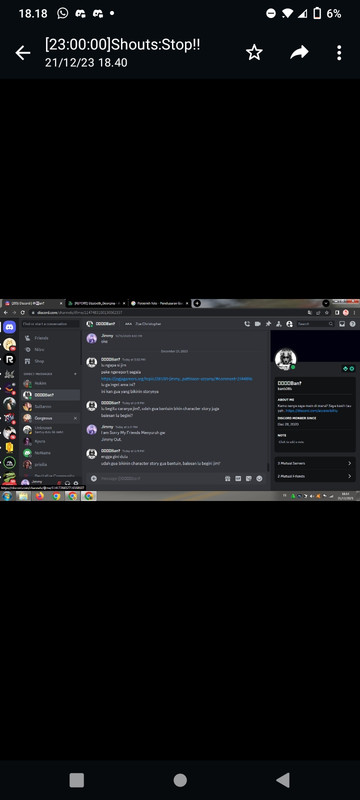Open the Hokim direct message
This screenshot has height=800, width=360.
pyautogui.click(x=50, y=383)
